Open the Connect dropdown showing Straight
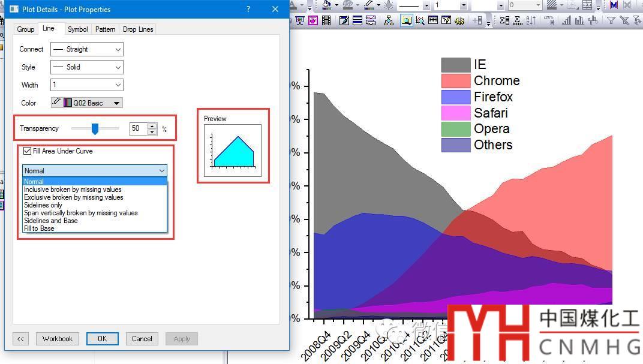The width and height of the screenshot is (643, 364). point(87,49)
